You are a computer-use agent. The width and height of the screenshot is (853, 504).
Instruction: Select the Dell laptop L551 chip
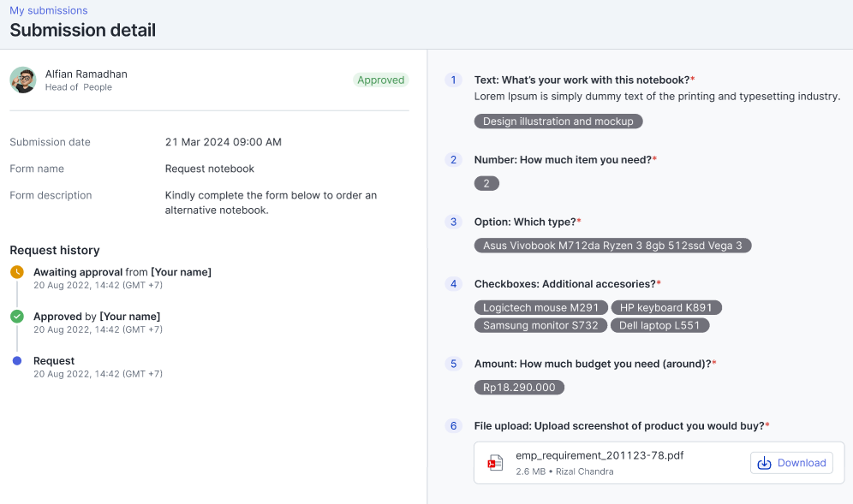(659, 326)
